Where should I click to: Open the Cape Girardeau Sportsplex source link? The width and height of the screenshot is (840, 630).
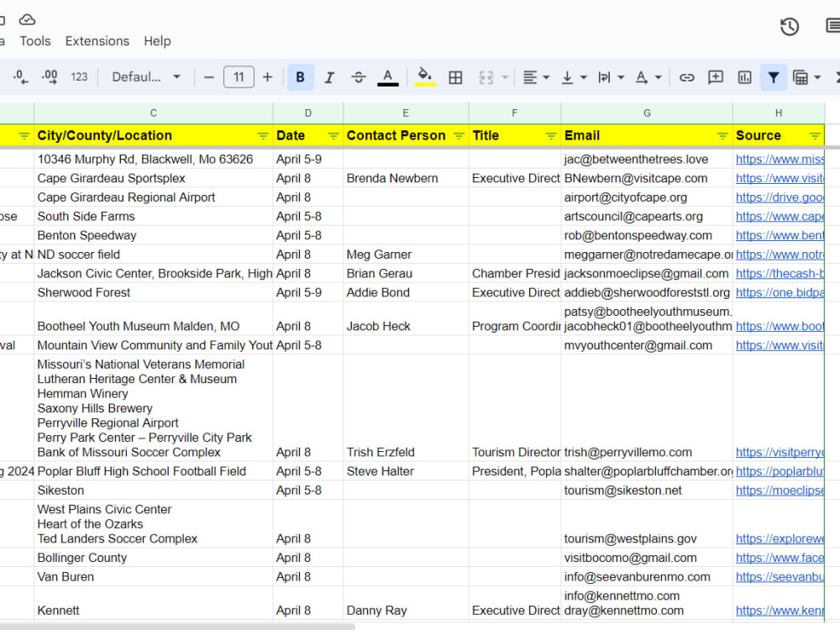pos(780,178)
